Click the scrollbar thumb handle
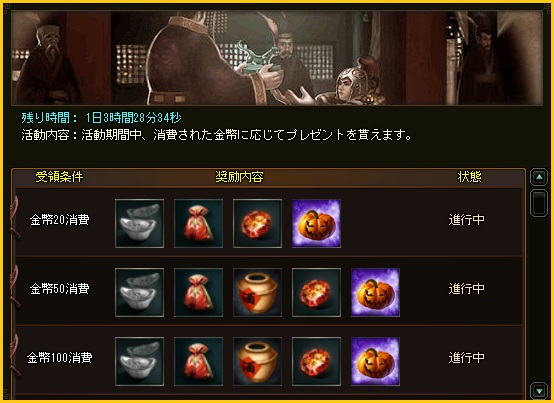 539,202
